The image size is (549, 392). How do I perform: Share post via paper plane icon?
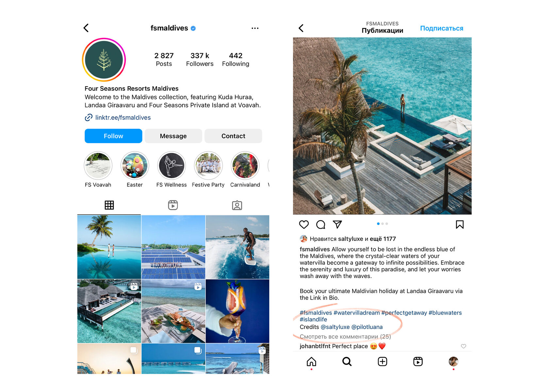tap(337, 224)
